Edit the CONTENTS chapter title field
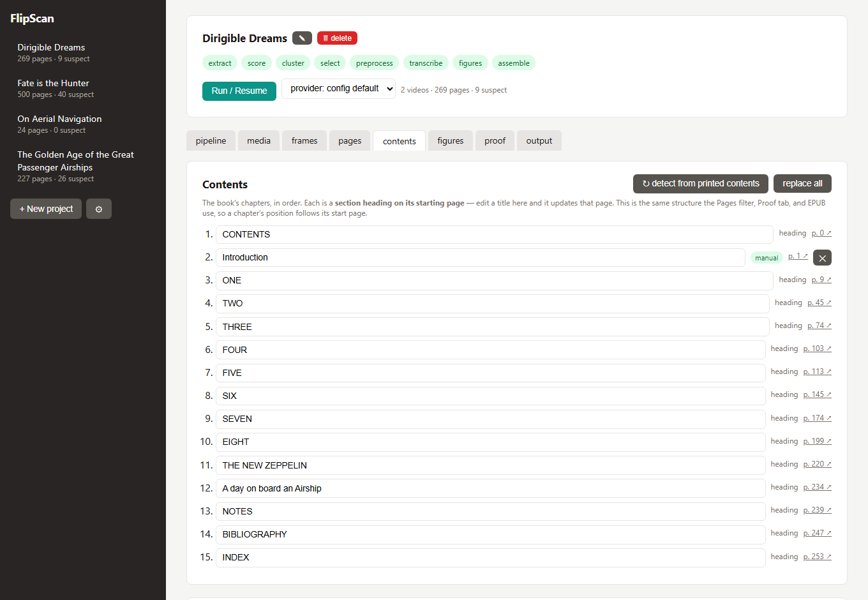Viewport: 868px width, 600px height. tap(494, 234)
